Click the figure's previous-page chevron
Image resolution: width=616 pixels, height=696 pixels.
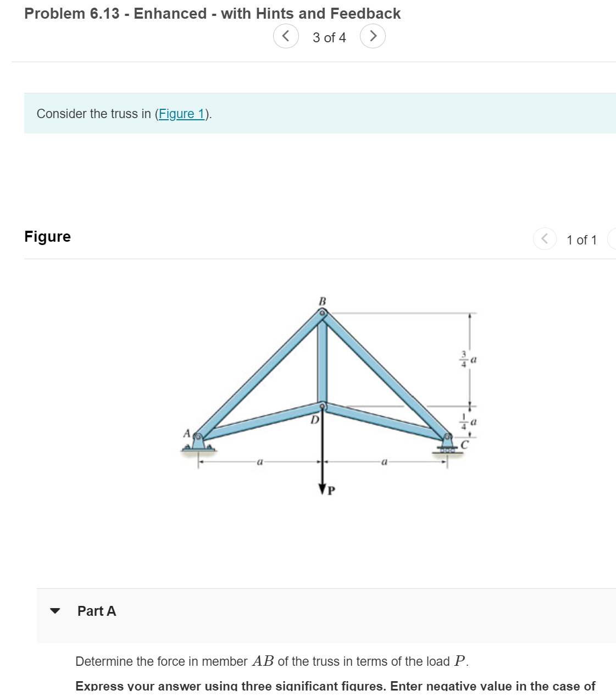(544, 239)
